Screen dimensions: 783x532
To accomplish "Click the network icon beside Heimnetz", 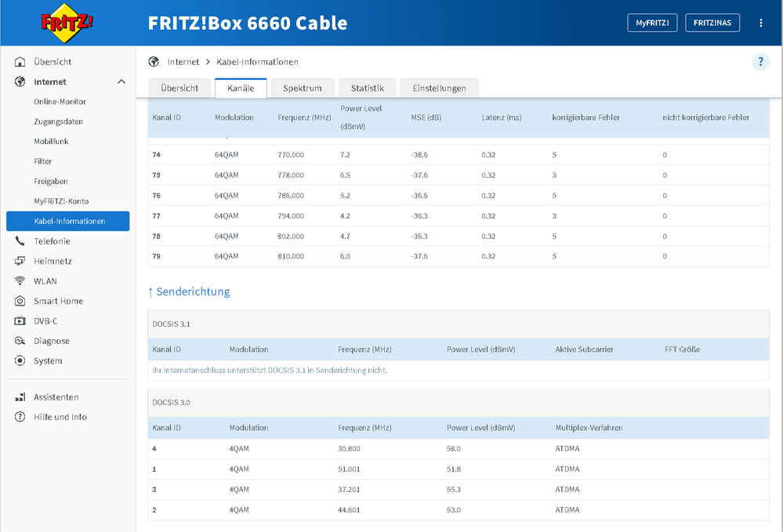I will [20, 261].
